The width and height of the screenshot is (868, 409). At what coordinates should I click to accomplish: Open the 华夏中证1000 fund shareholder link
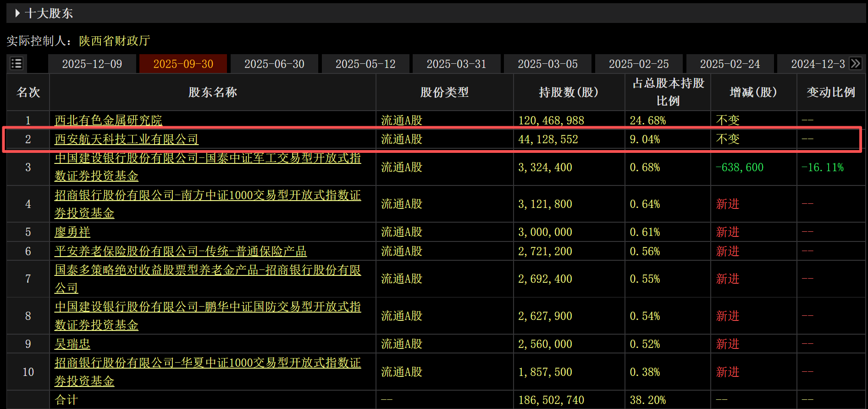pos(208,372)
